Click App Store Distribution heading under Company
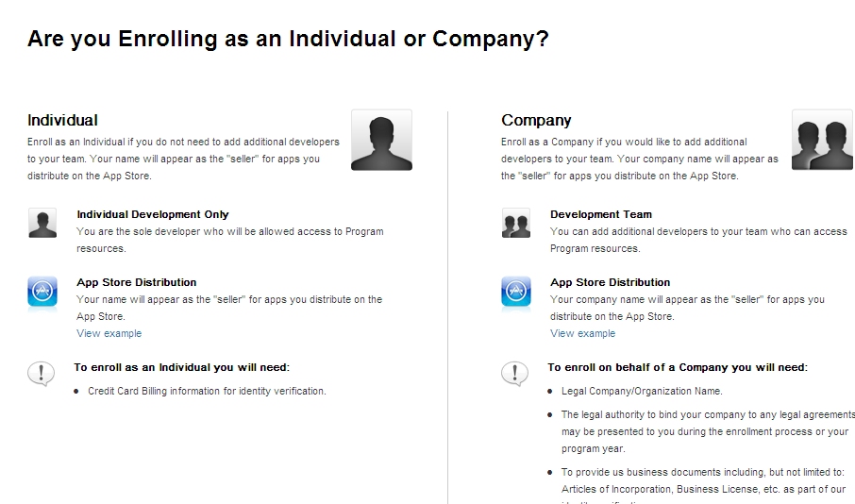855x504 pixels. 610,282
